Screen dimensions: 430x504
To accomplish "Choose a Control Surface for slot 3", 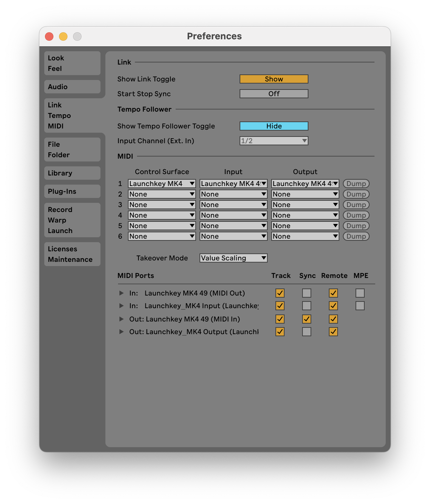I will pyautogui.click(x=162, y=205).
